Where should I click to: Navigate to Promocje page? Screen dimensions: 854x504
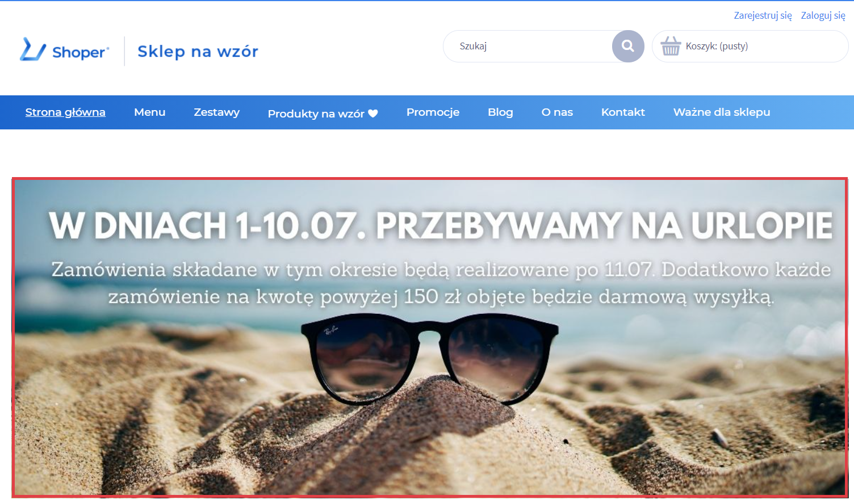[433, 112]
